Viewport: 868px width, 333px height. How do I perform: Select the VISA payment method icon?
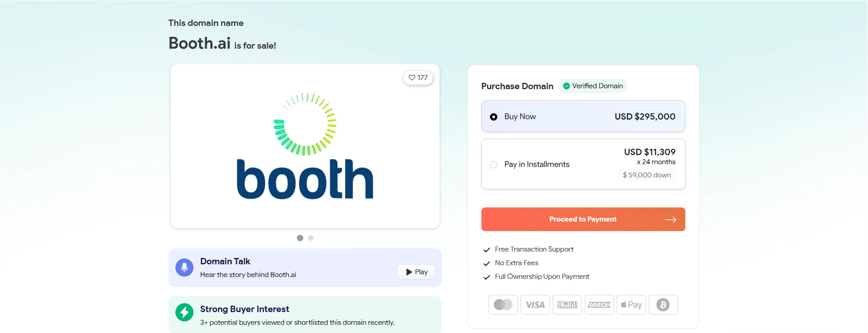[535, 305]
